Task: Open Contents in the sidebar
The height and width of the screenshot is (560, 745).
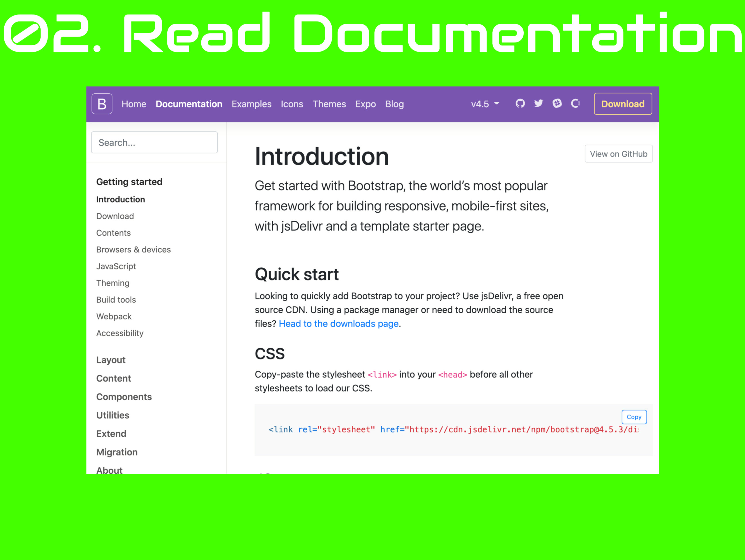Action: pyautogui.click(x=113, y=233)
